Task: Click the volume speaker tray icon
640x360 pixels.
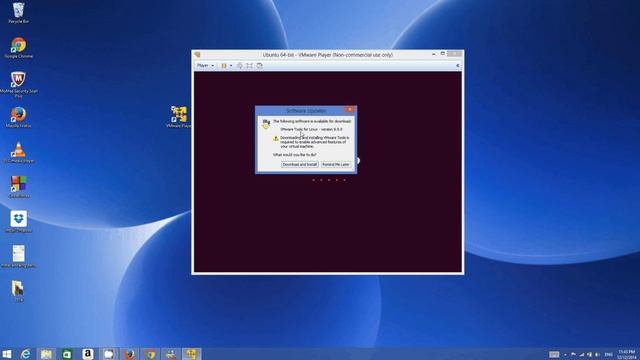Action: pyautogui.click(x=598, y=354)
